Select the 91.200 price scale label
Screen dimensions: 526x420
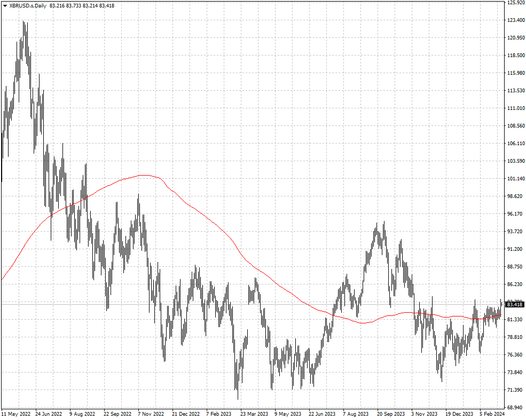pyautogui.click(x=516, y=249)
